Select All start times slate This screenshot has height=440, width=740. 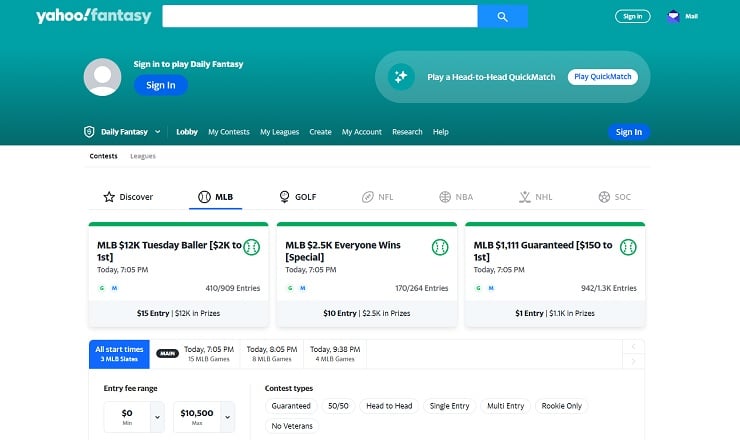click(x=119, y=354)
